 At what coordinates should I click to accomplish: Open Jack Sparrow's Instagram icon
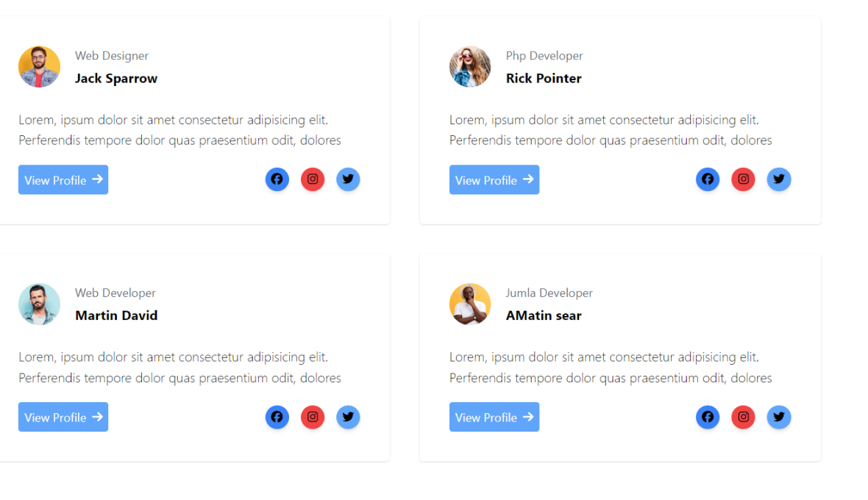pos(313,179)
